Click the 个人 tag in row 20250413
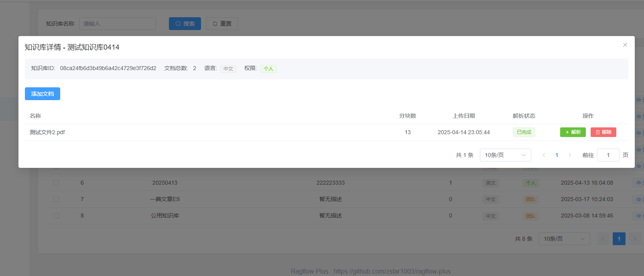 (531, 183)
